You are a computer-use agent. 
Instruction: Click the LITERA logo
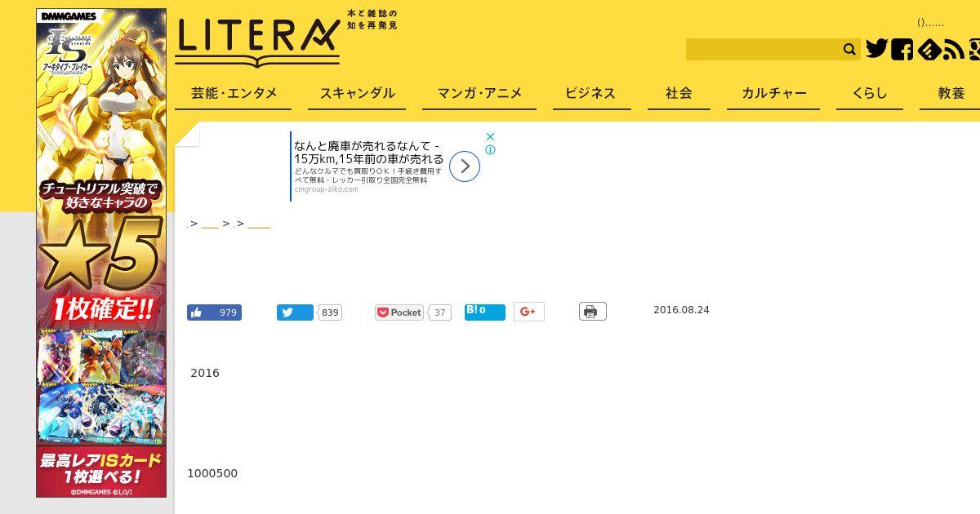tap(257, 42)
